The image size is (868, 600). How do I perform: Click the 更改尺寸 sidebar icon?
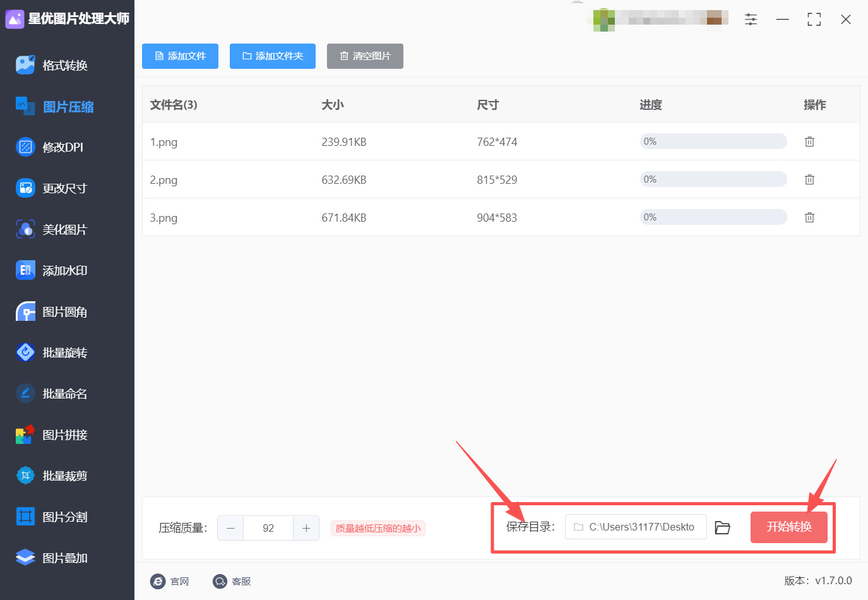point(25,188)
